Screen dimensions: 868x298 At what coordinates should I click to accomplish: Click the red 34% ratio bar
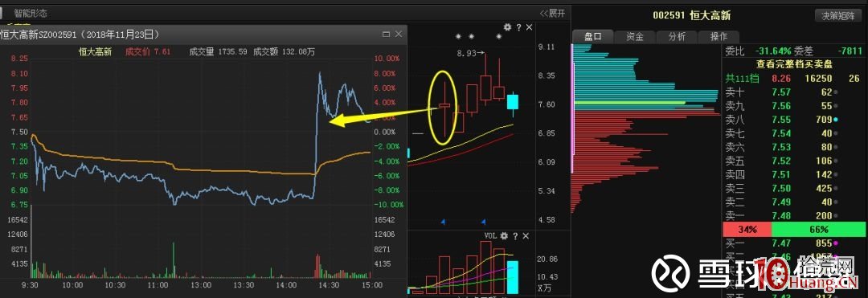[x=747, y=230]
